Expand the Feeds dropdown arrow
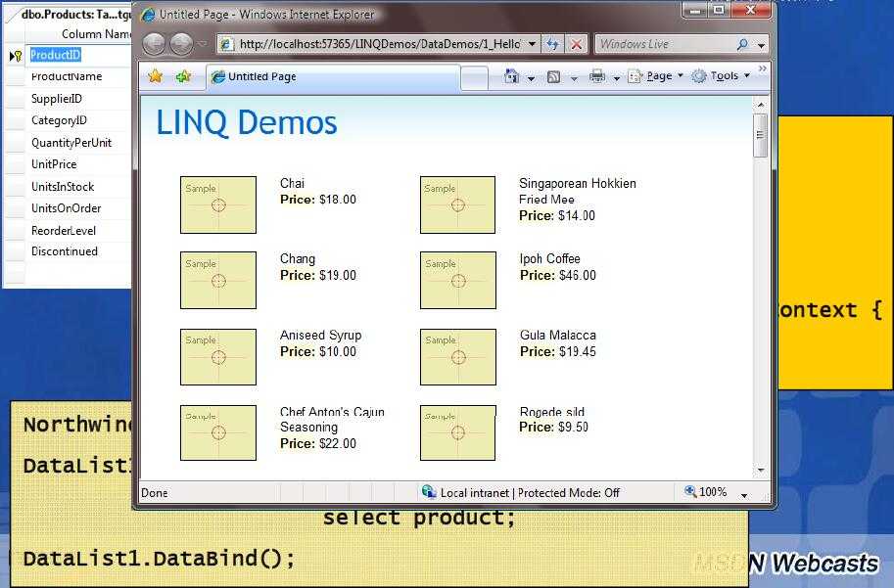The width and height of the screenshot is (894, 588). coord(574,77)
